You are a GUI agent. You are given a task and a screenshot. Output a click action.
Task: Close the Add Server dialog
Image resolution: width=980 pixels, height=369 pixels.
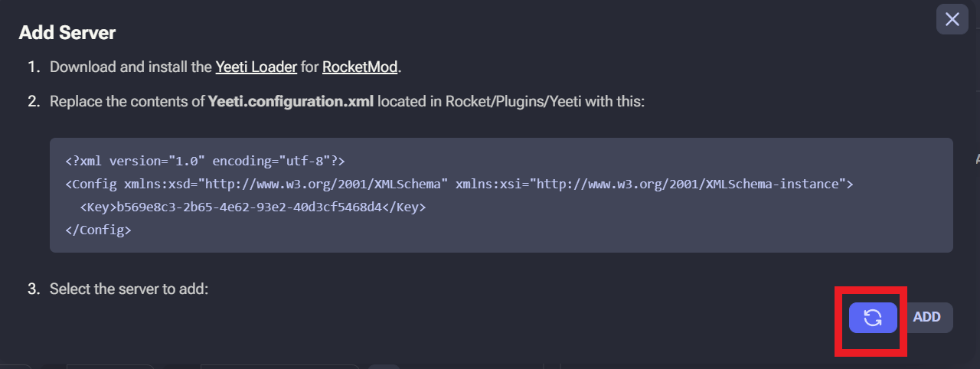click(952, 19)
